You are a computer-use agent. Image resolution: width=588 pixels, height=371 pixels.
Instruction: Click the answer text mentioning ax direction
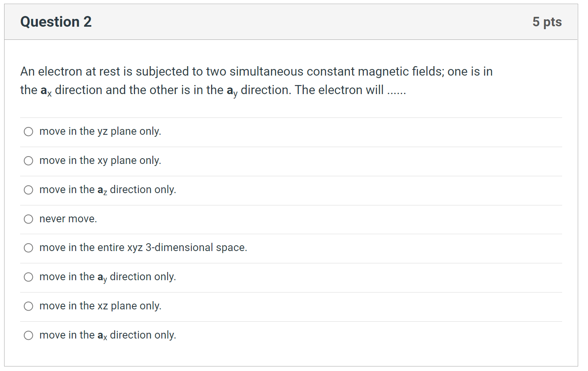(x=108, y=335)
